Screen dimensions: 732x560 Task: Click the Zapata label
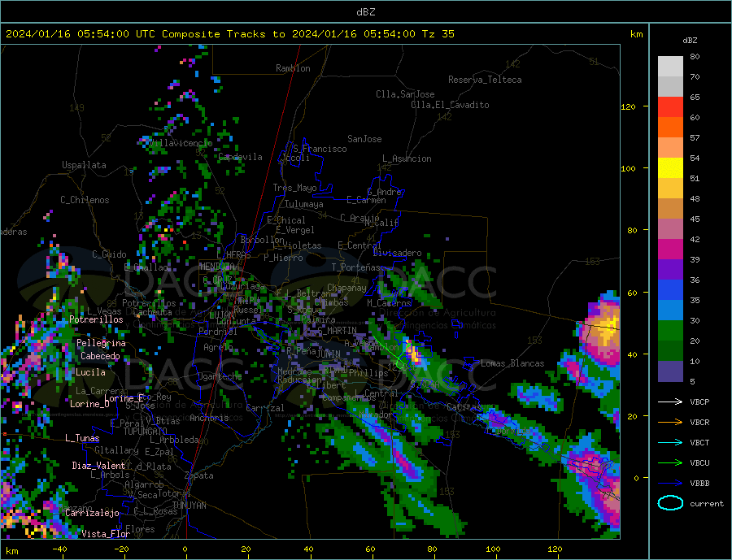point(199,475)
